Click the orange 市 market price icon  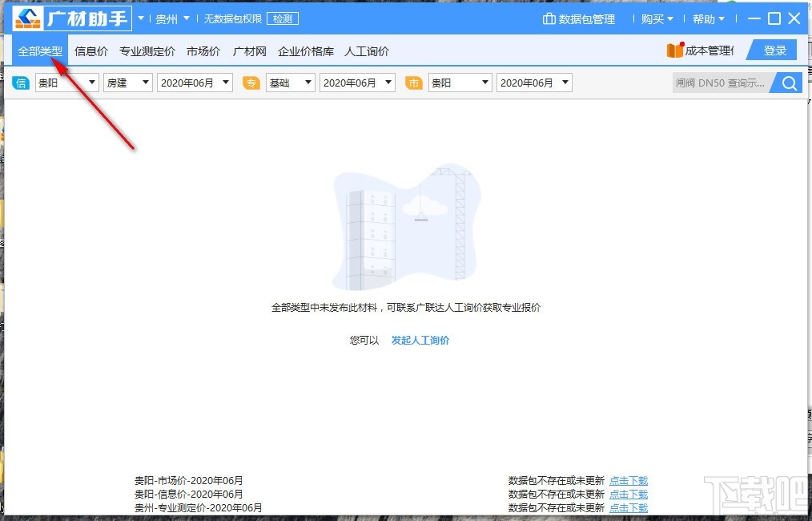pyautogui.click(x=414, y=83)
